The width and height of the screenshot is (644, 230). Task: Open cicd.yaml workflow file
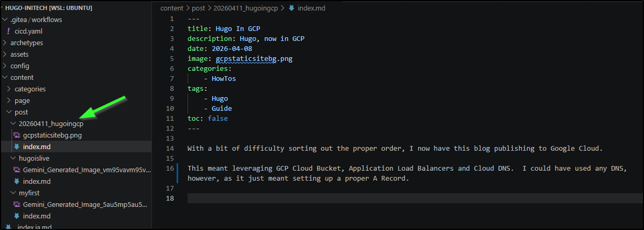pos(28,31)
